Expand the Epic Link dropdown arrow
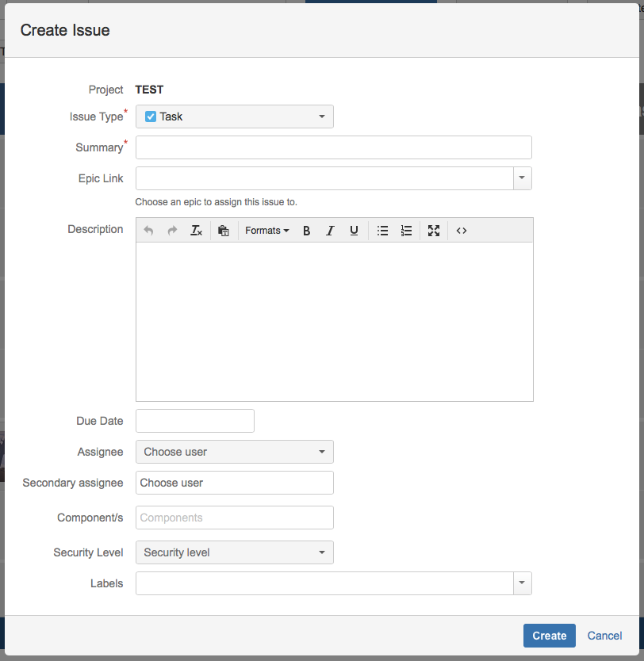 click(522, 178)
